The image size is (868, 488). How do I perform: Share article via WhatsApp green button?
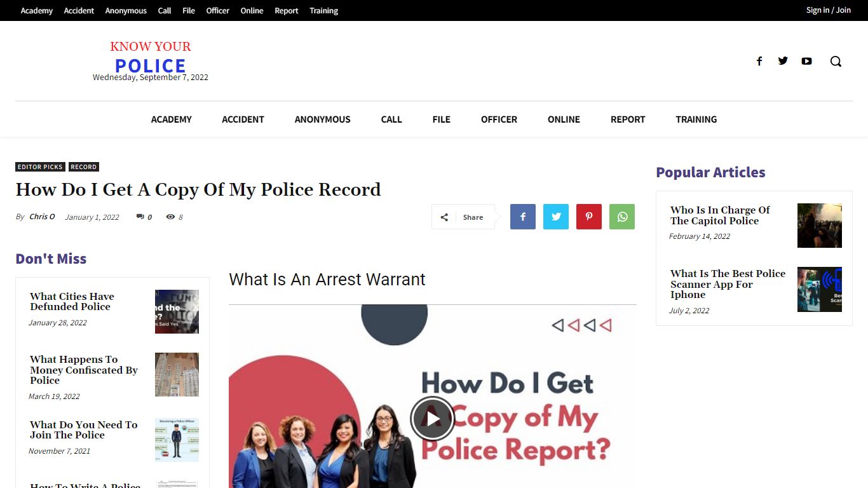click(x=622, y=217)
